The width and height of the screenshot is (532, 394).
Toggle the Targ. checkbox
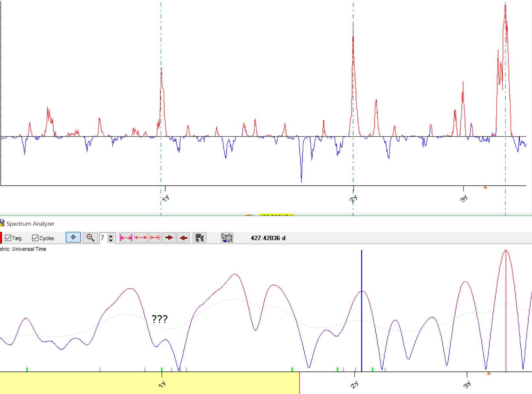(8, 238)
